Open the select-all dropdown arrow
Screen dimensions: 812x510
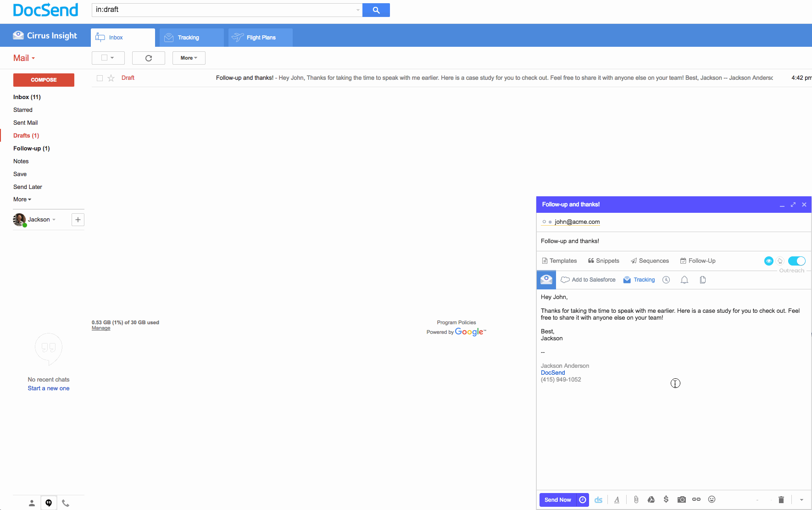112,58
